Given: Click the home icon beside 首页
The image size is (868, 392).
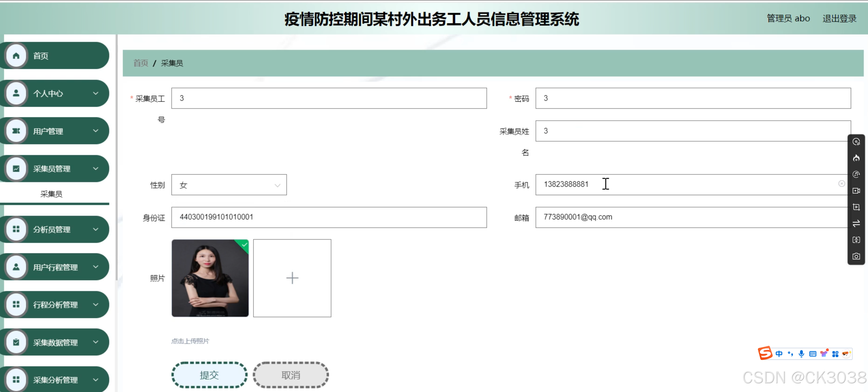Looking at the screenshot, I should (16, 56).
